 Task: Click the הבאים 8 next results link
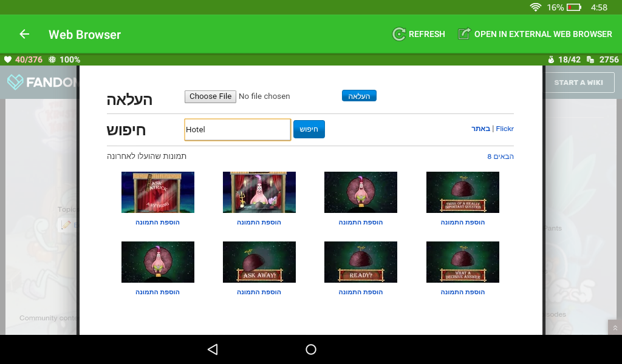click(501, 157)
